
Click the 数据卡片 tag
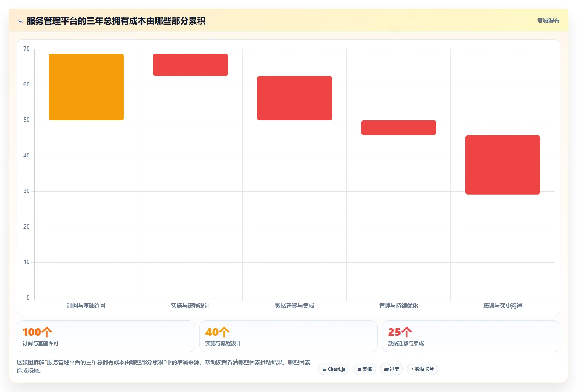tap(422, 369)
